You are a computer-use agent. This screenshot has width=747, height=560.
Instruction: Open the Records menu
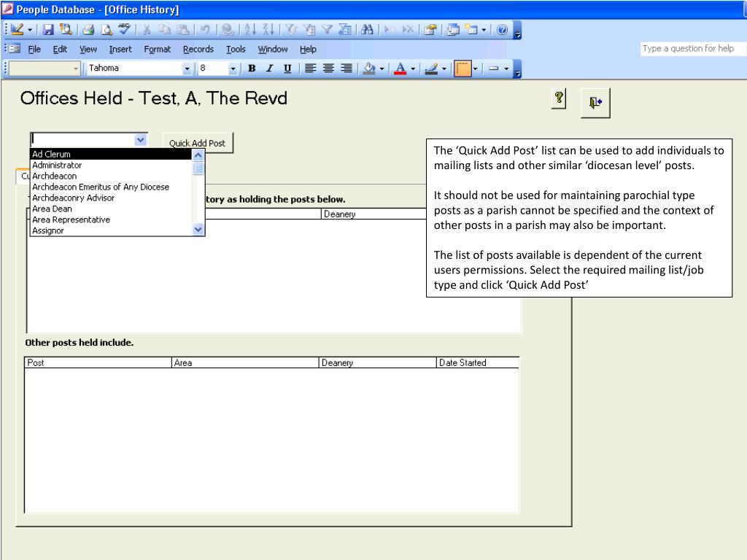pyautogui.click(x=198, y=49)
